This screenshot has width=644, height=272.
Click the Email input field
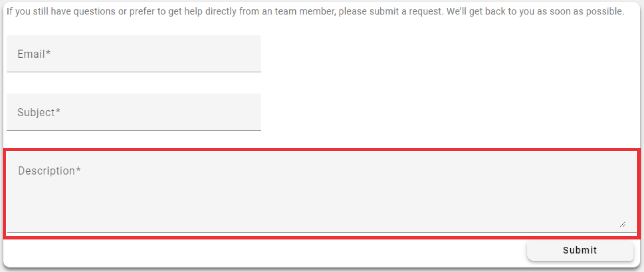click(134, 54)
